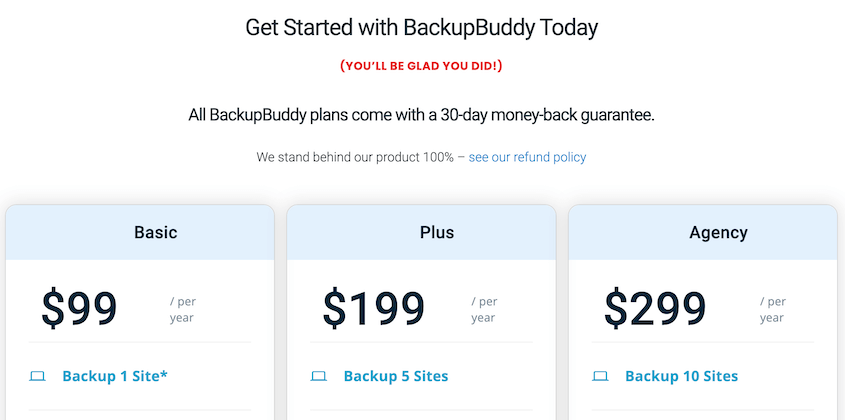Select the Agency plan header
The height and width of the screenshot is (420, 845).
tap(703, 232)
